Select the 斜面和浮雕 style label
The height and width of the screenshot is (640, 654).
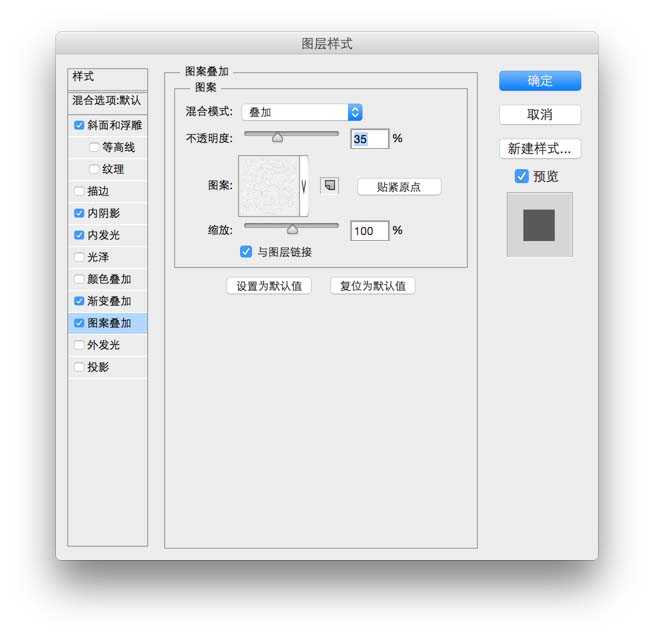(115, 125)
